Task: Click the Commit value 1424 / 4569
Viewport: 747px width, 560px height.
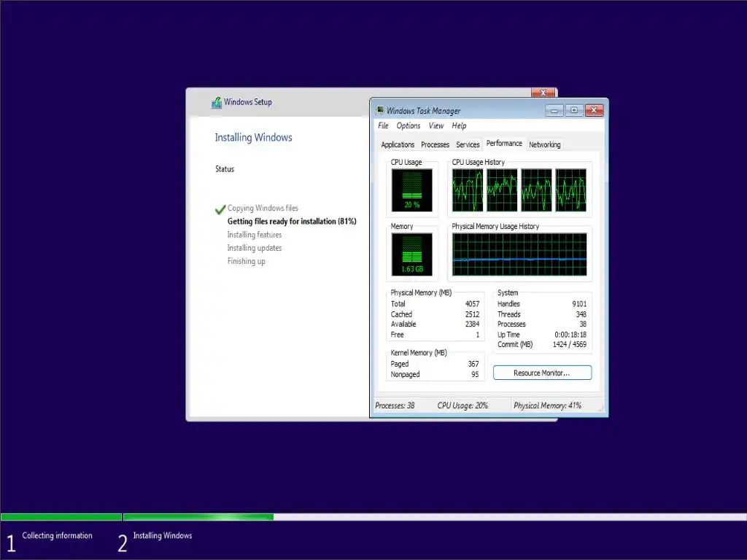Action: pyautogui.click(x=569, y=344)
